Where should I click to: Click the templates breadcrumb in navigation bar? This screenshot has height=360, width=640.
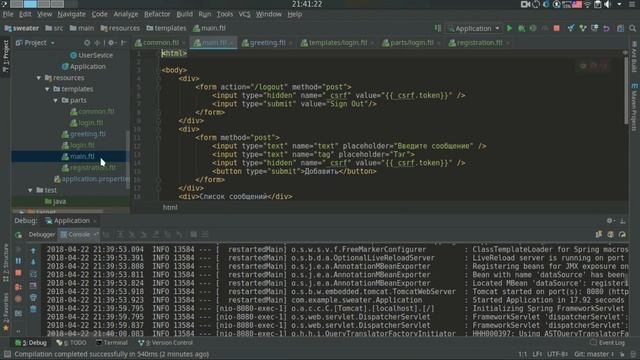click(166, 28)
